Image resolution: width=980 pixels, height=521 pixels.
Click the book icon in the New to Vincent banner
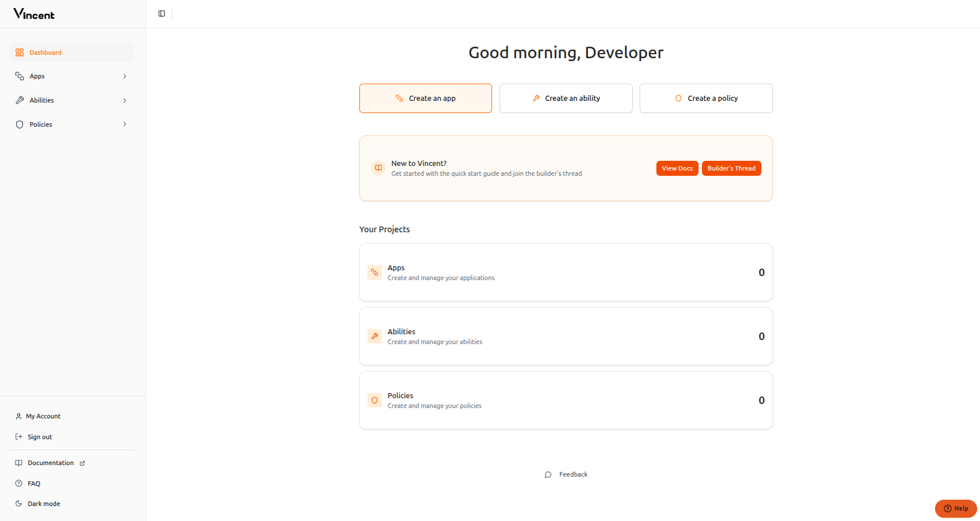378,168
